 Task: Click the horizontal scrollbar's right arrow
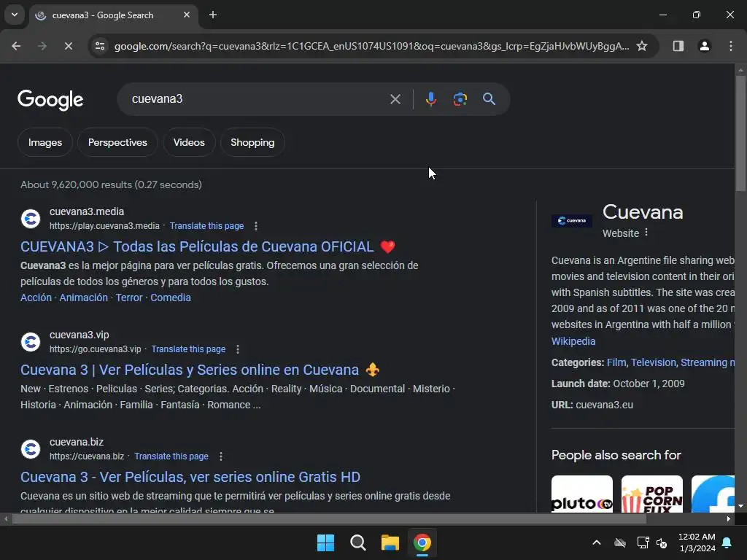tap(729, 518)
